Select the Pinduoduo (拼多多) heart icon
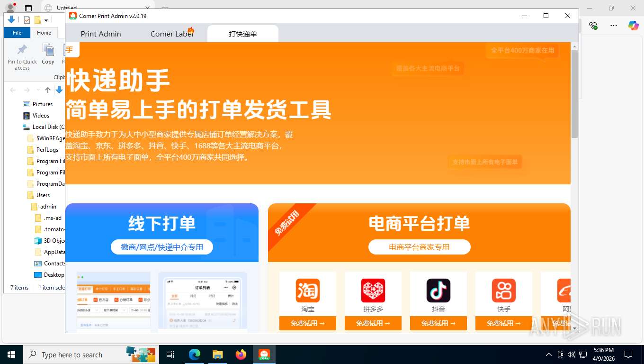The image size is (644, 364). [x=373, y=291]
